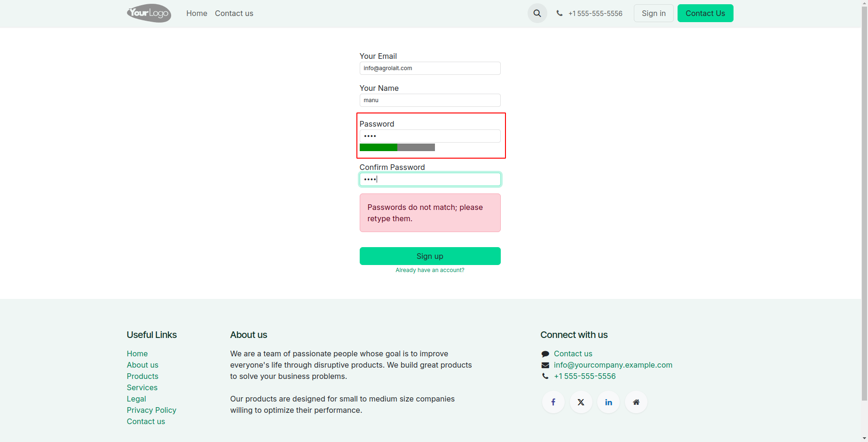Click the home social icon in footer

[x=636, y=402]
